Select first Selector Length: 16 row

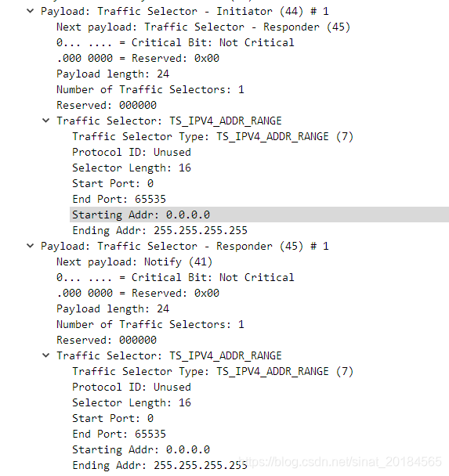click(132, 168)
